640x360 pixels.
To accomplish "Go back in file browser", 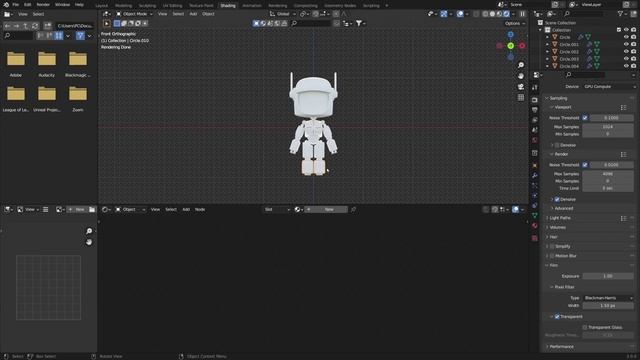I will [x=7, y=26].
